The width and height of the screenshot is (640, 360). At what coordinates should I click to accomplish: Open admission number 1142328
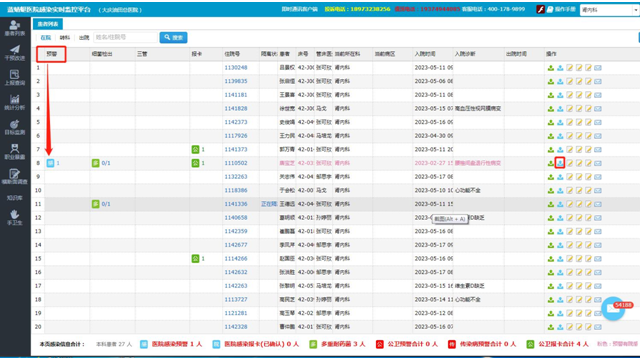tap(236, 327)
